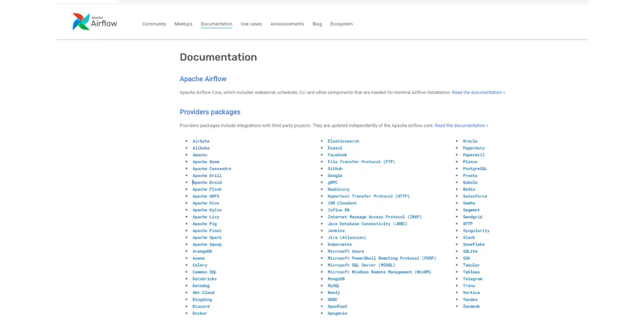Image resolution: width=644 pixels, height=322 pixels.
Task: Open Apache Hive provider
Action: tap(206, 203)
